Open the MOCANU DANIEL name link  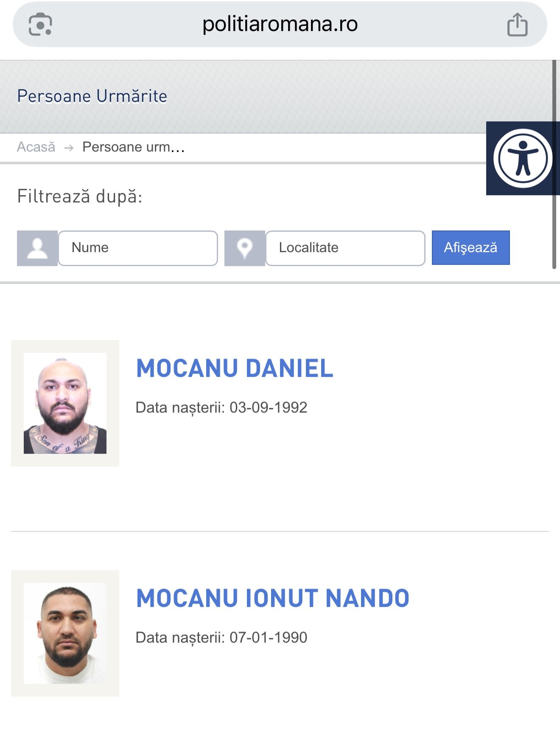coord(235,368)
